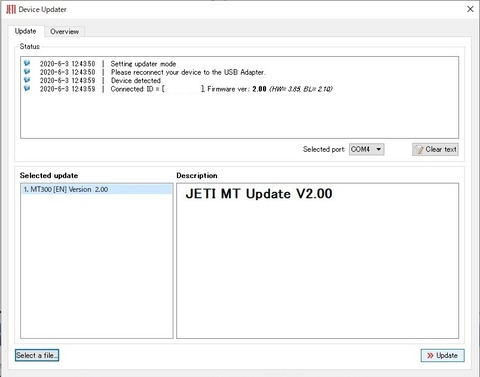This screenshot has height=377, width=480.
Task: Click the HW 3.85 BL 2.10 text
Action: 301,89
